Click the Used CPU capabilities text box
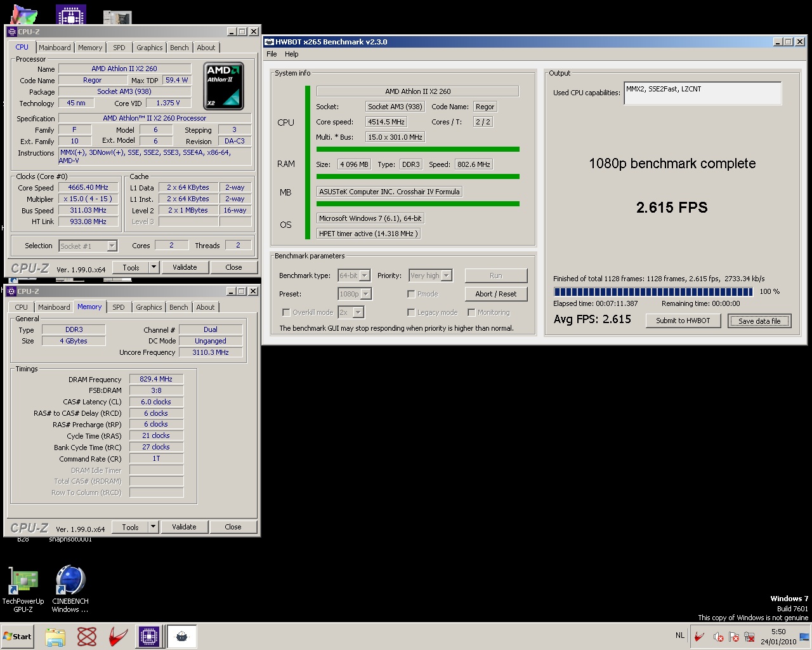The height and width of the screenshot is (650, 812). (x=703, y=93)
